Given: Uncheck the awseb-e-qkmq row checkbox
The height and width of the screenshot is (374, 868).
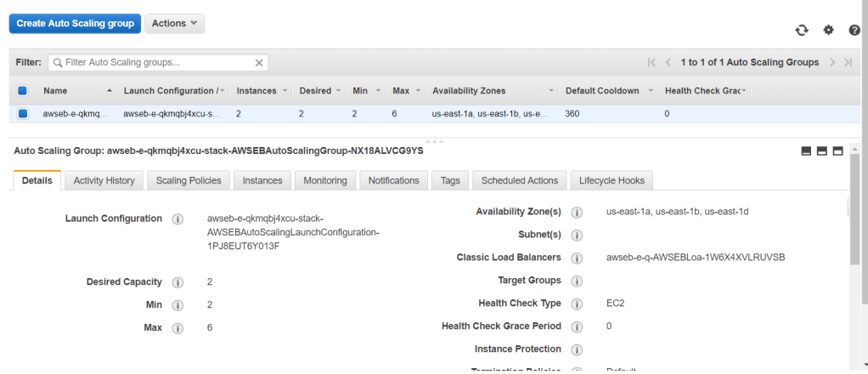Looking at the screenshot, I should point(23,113).
